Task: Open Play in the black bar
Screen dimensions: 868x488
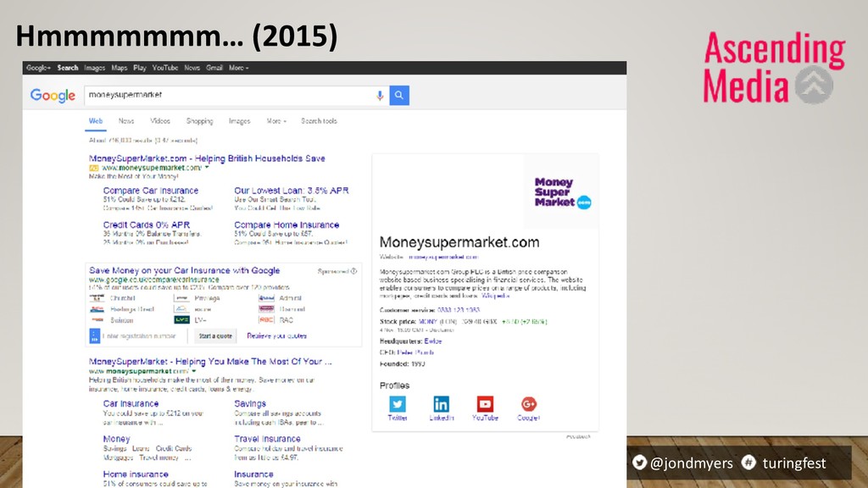Action: (x=140, y=68)
